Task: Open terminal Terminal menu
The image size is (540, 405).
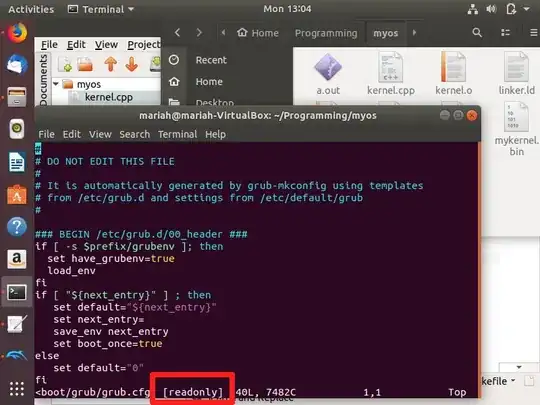Action: 177,134
